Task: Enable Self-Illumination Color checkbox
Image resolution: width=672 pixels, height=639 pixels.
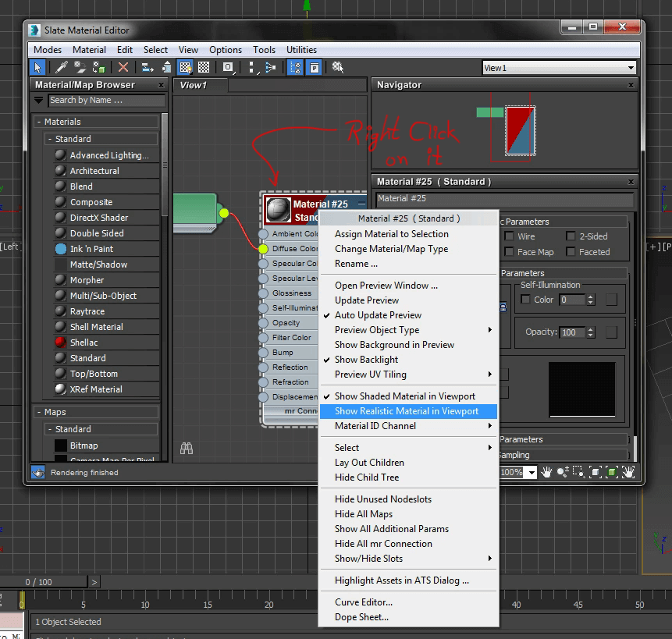Action: (x=525, y=299)
